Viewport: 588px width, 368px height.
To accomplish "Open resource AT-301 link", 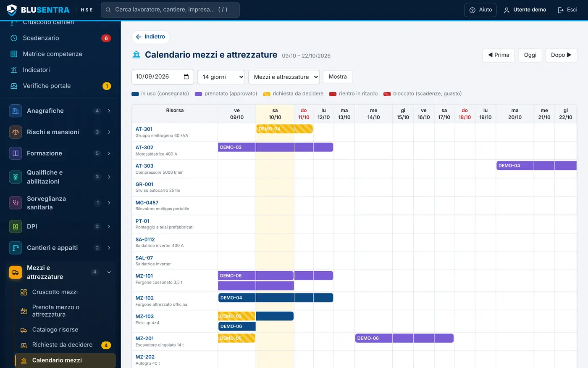I will tap(144, 129).
